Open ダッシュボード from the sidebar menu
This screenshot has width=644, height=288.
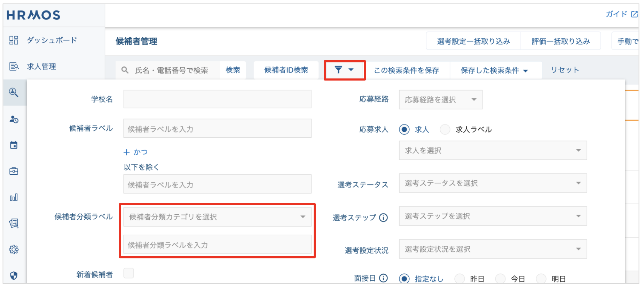52,40
